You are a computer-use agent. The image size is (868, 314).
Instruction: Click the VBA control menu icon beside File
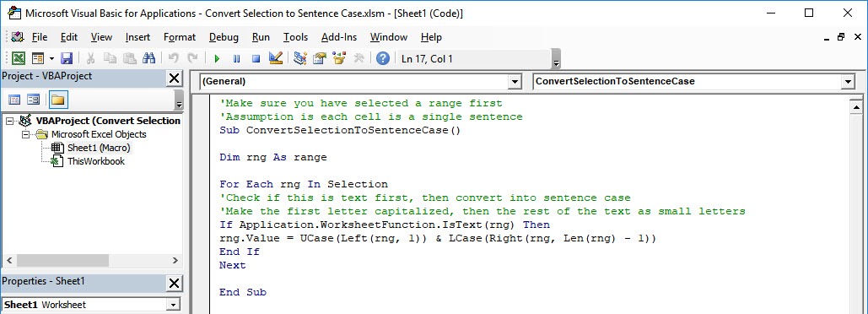pos(18,37)
